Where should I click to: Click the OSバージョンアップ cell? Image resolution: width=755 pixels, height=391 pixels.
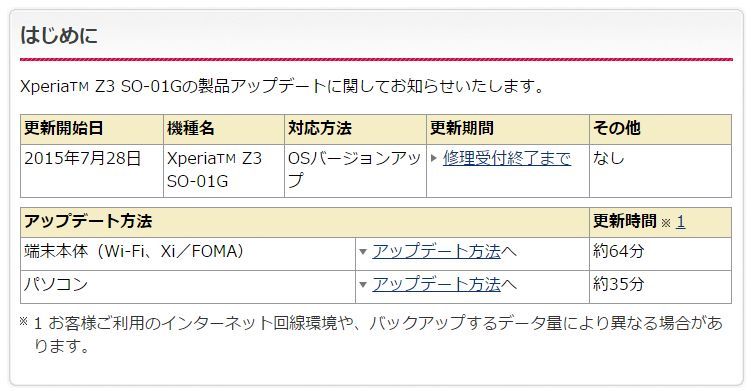coord(355,170)
